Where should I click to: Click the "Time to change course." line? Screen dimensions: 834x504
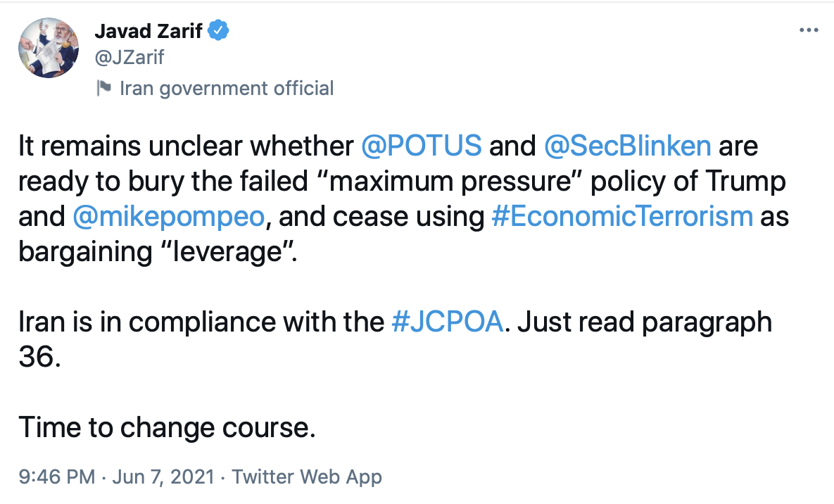click(167, 427)
